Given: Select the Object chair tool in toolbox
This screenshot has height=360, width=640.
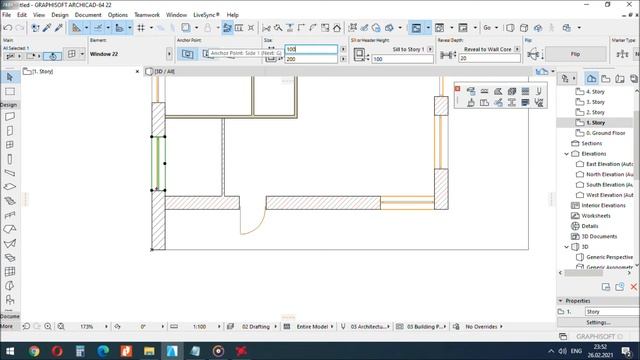Looking at the screenshot, I should pyautogui.click(x=10, y=300).
